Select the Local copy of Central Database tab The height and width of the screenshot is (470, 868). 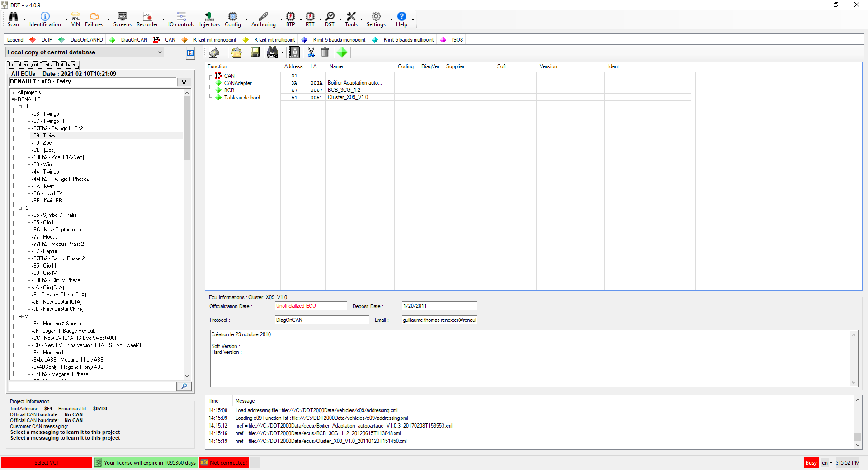(43, 65)
